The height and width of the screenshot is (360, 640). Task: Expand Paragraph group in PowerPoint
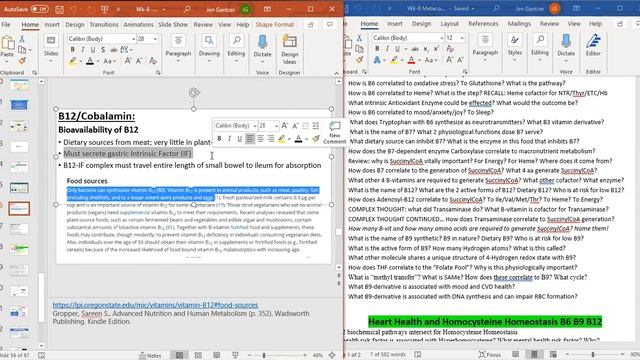tap(178, 48)
